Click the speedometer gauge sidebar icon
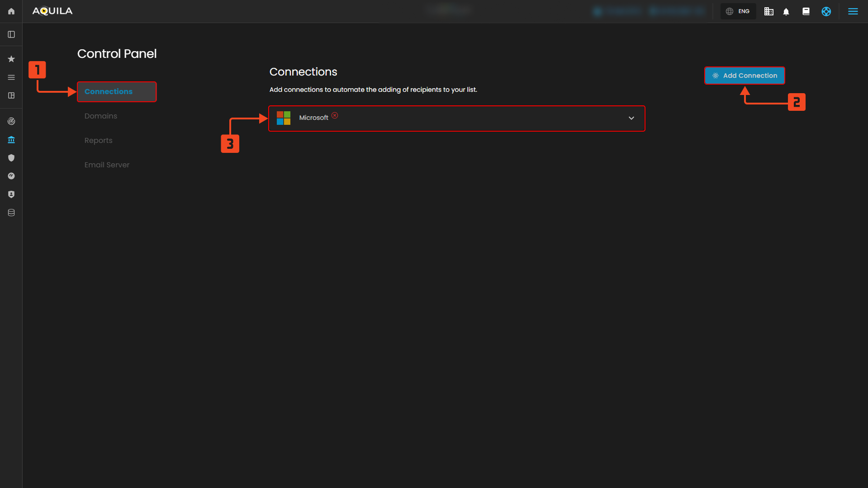The width and height of the screenshot is (868, 488). point(11,176)
